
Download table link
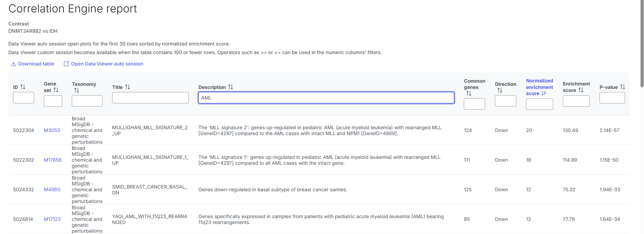[32, 64]
